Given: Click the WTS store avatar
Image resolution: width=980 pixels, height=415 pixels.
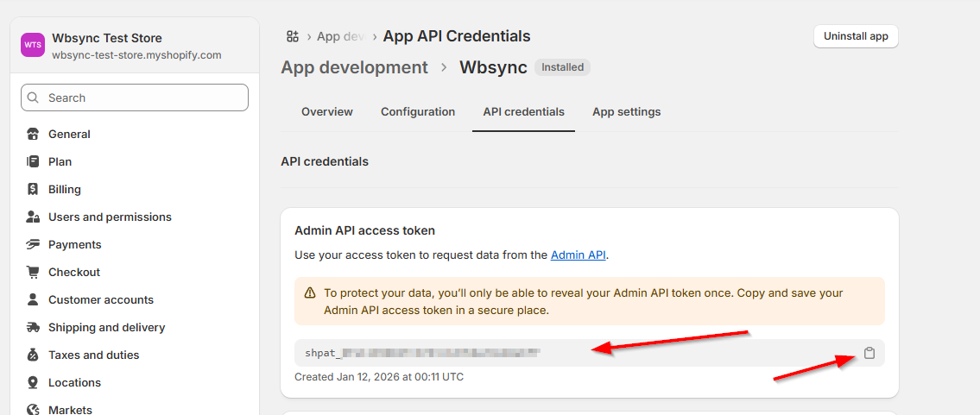Looking at the screenshot, I should (x=33, y=45).
